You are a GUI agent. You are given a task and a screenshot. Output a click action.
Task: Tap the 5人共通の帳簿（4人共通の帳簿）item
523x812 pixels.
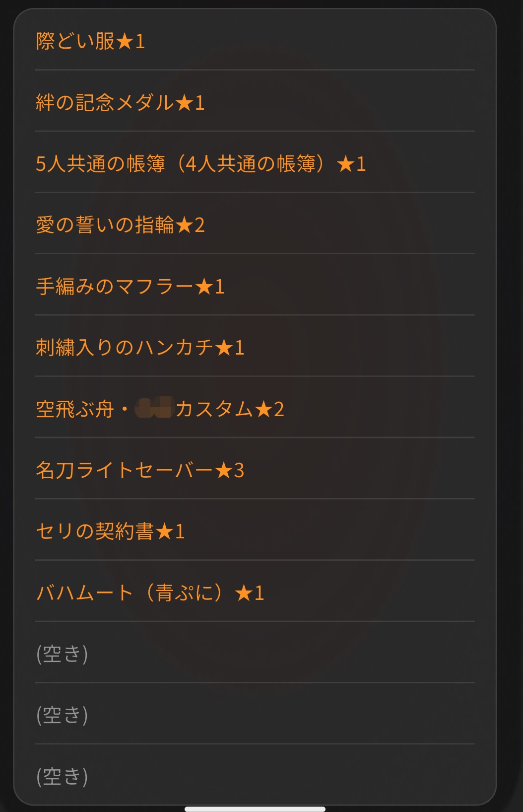255,163
